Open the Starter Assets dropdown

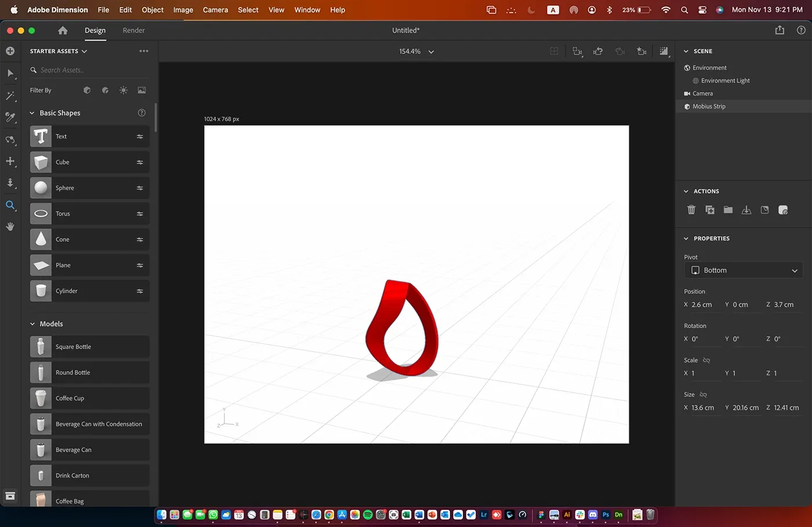tap(59, 51)
